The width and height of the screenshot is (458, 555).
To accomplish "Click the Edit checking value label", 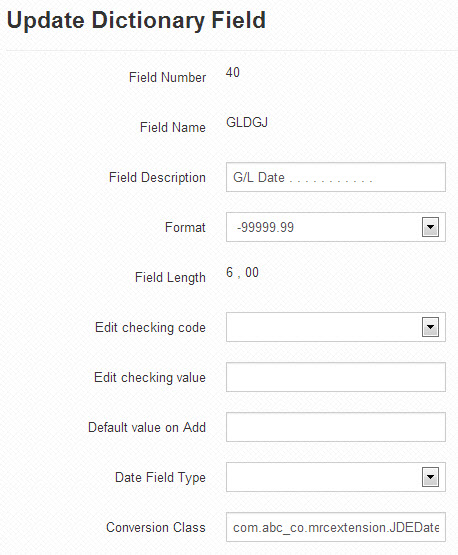I will click(x=150, y=378).
